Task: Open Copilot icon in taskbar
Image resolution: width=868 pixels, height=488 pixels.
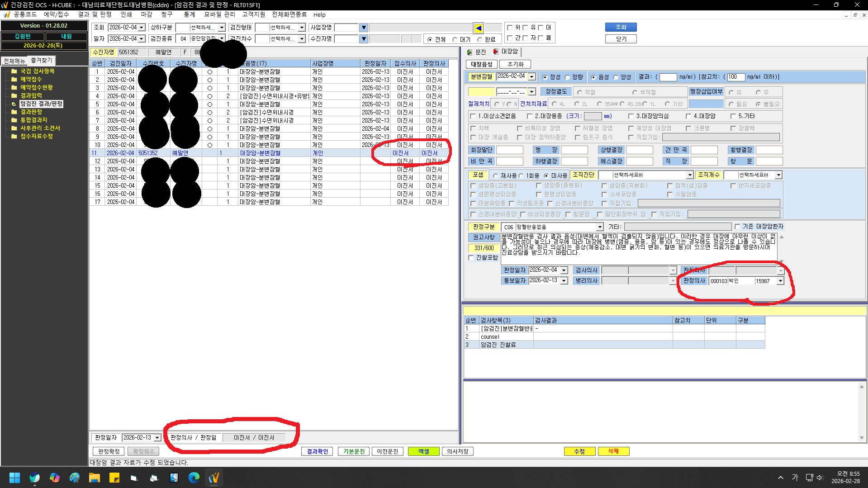Action: pyautogui.click(x=54, y=477)
